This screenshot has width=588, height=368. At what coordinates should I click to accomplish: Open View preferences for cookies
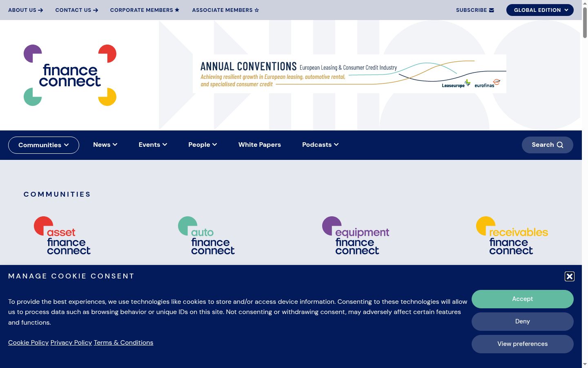click(x=523, y=344)
